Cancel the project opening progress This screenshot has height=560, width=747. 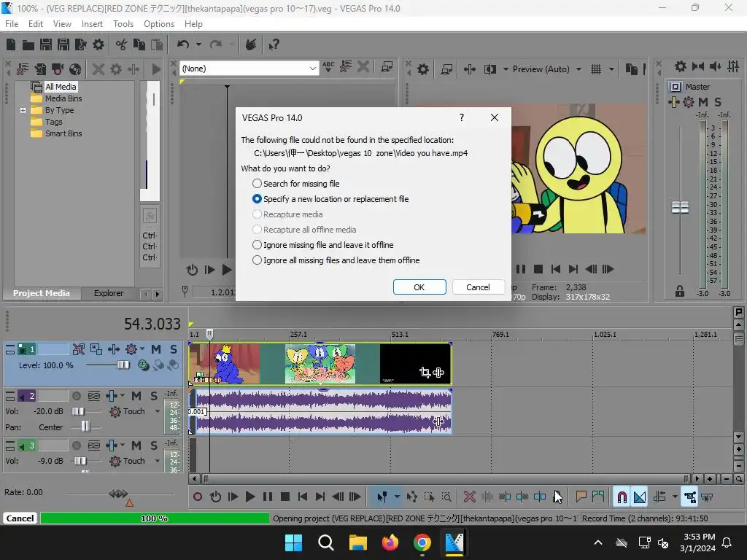point(20,518)
